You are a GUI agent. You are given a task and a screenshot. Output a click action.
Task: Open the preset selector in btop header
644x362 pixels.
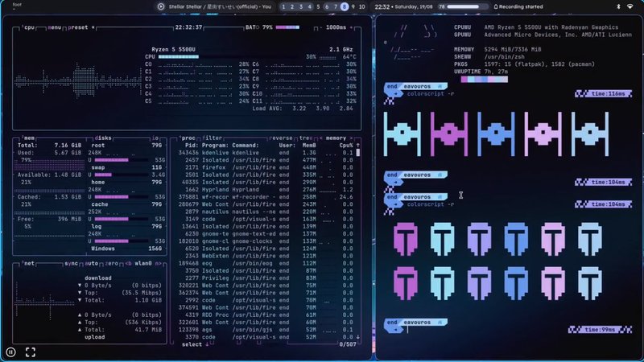(78, 27)
